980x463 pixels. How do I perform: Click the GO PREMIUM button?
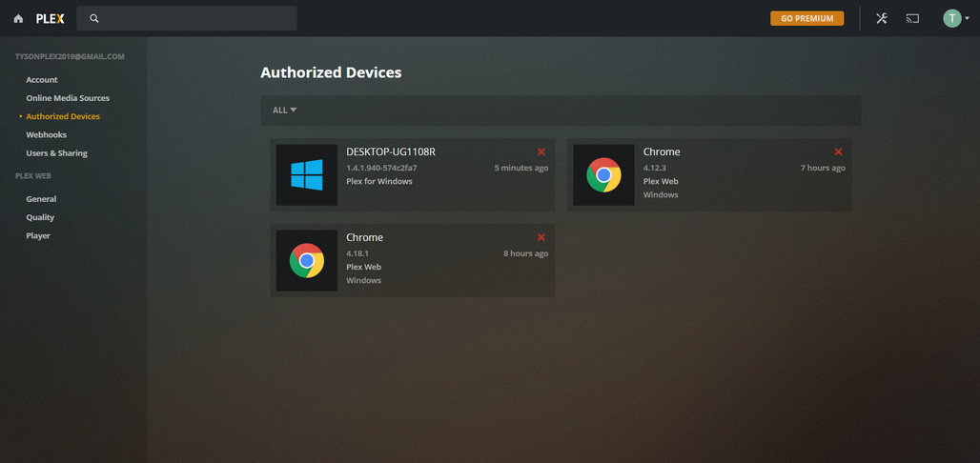pos(806,19)
